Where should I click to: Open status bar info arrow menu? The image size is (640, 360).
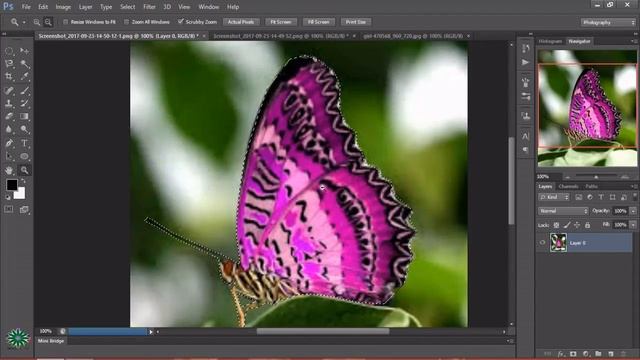151,332
